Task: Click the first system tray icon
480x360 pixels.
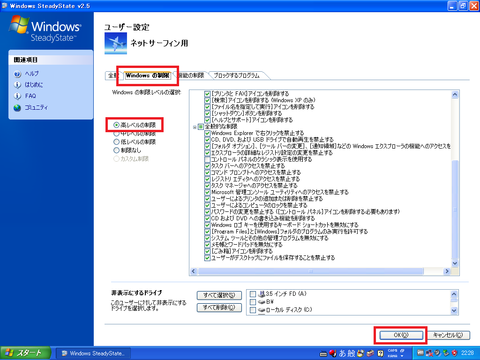Action: click(421, 353)
